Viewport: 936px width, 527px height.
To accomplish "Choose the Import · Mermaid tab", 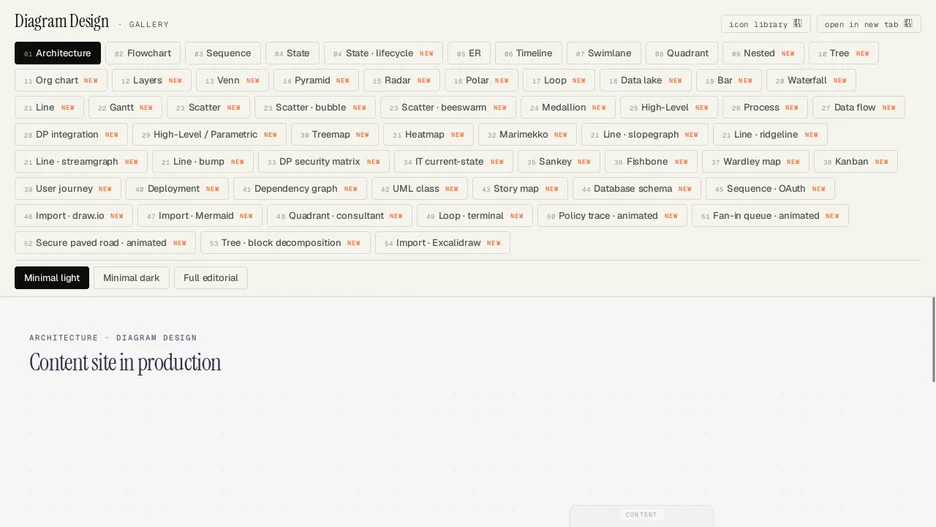I will click(200, 215).
